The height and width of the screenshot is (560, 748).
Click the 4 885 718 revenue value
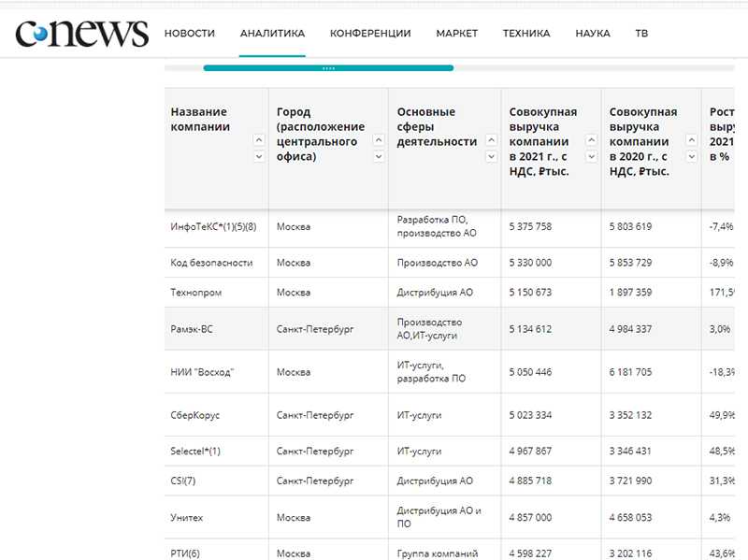pos(530,481)
